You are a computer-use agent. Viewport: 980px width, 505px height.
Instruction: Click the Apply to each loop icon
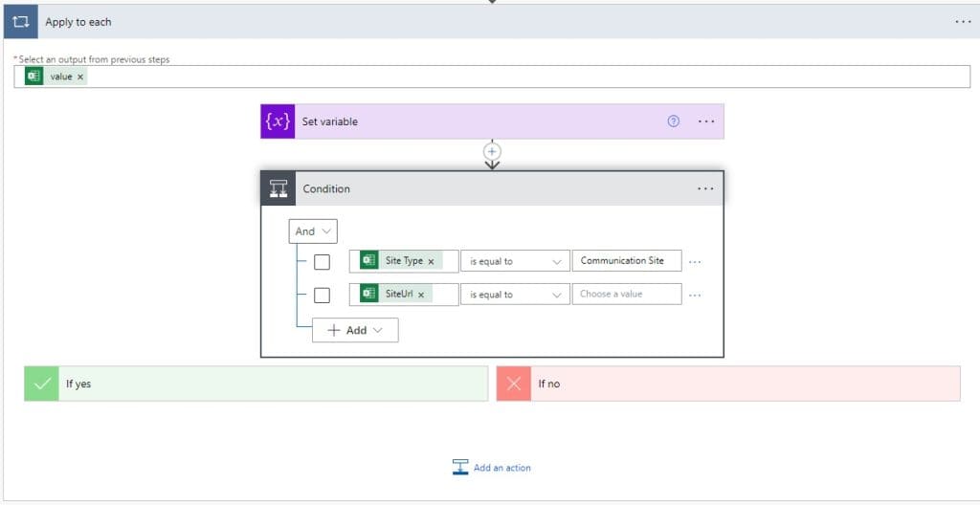(21, 22)
